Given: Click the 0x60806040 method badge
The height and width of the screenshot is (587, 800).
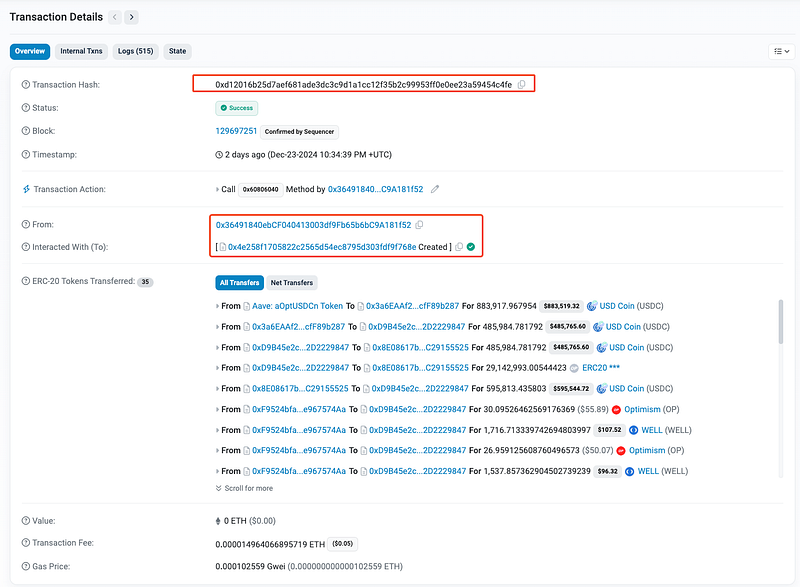Looking at the screenshot, I should pyautogui.click(x=259, y=189).
